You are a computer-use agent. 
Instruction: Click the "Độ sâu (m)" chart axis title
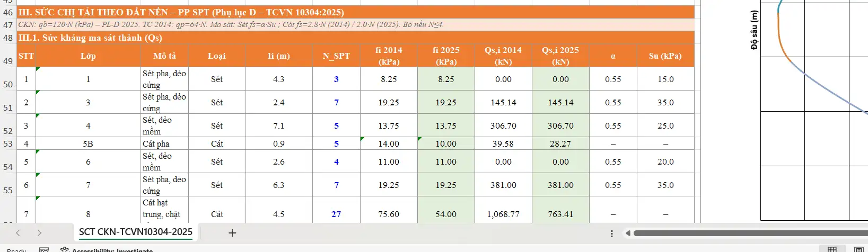pyautogui.click(x=754, y=30)
